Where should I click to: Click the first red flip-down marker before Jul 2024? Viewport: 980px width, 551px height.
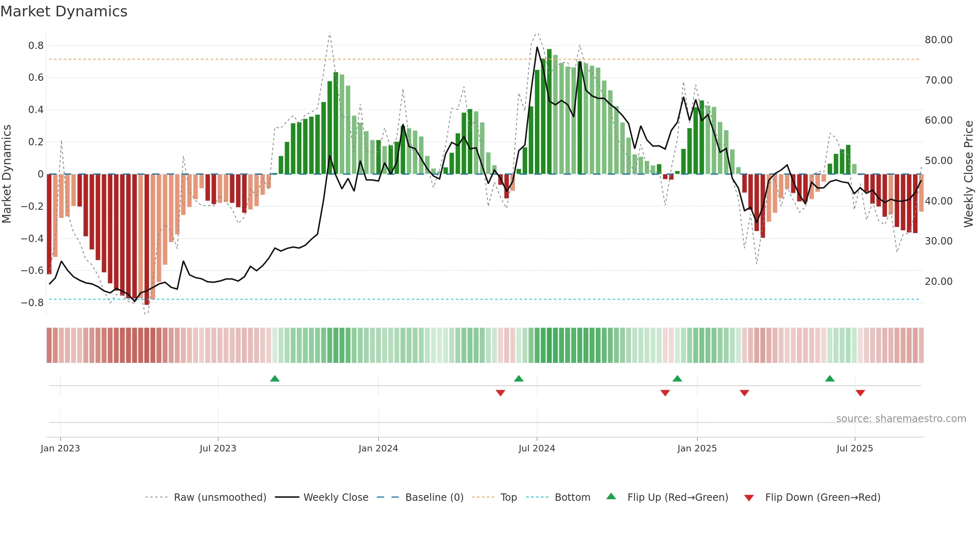pyautogui.click(x=501, y=393)
